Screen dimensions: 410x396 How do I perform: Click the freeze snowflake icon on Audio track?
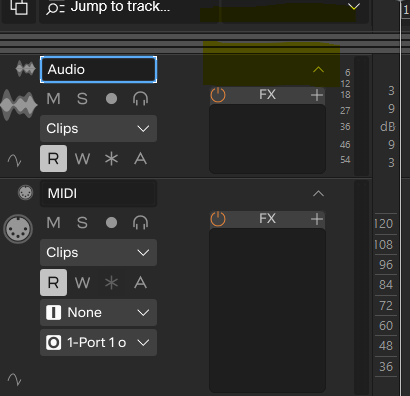click(x=111, y=159)
